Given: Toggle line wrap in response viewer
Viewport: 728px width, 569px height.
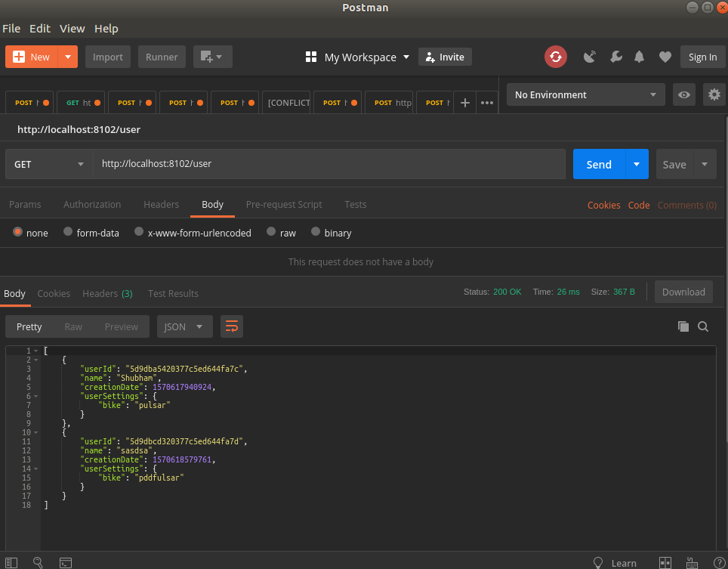Looking at the screenshot, I should click(232, 326).
